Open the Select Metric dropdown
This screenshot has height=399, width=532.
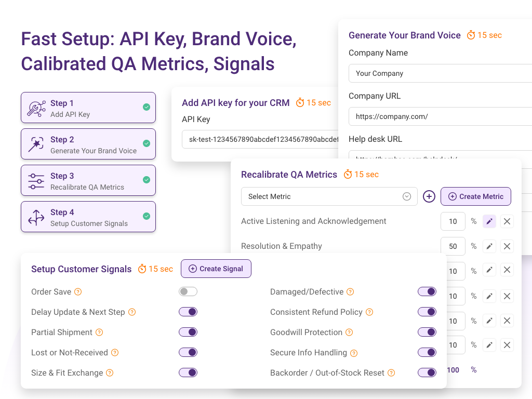tap(329, 196)
